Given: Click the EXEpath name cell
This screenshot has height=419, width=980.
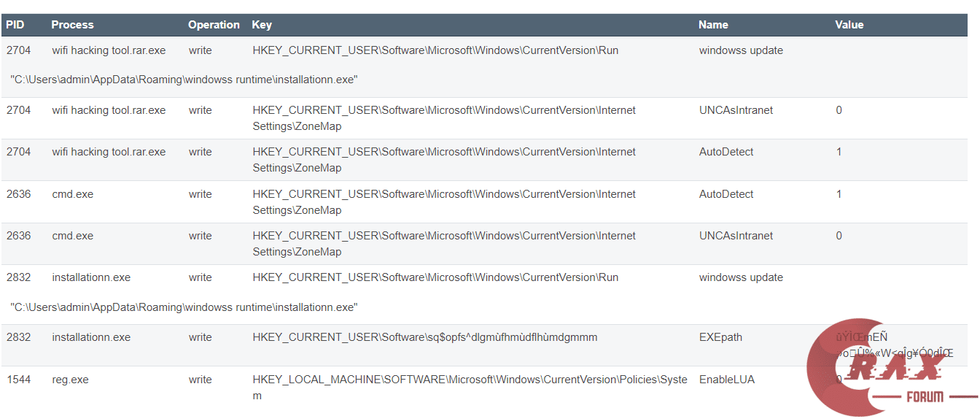Looking at the screenshot, I should 720,337.
